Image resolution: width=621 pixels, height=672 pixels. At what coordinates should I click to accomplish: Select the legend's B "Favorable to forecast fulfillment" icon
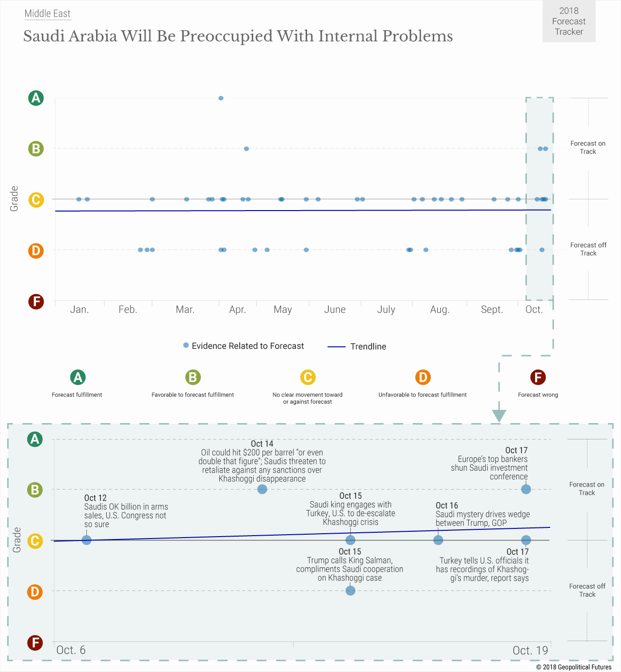point(193,377)
